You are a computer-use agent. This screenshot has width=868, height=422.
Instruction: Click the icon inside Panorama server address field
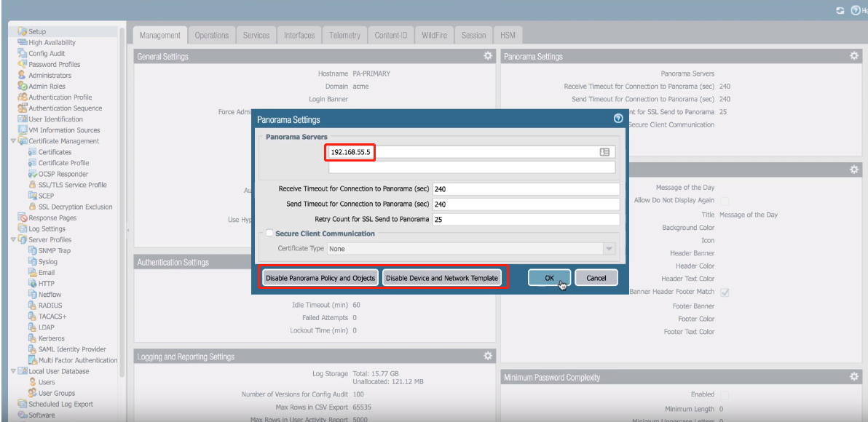(x=604, y=152)
